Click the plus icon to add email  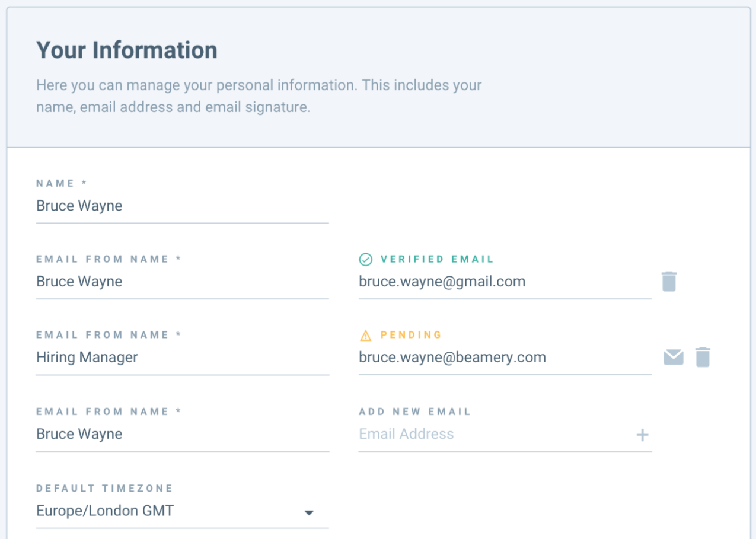642,435
